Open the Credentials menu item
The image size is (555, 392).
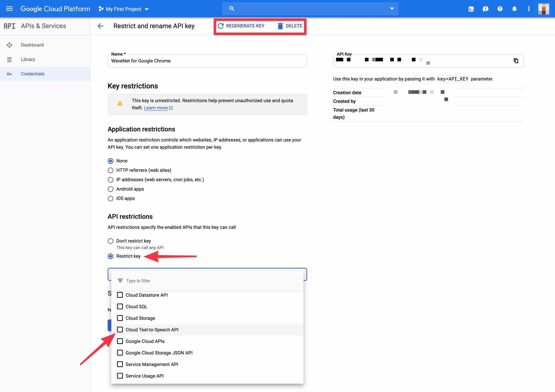click(45, 74)
